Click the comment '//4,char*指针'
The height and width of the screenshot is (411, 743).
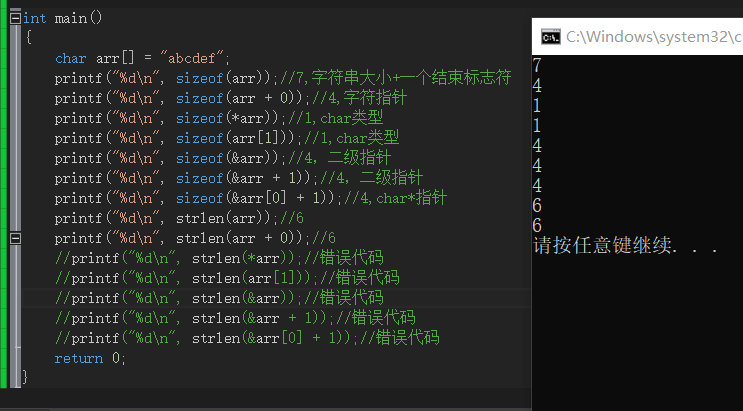[x=396, y=198]
